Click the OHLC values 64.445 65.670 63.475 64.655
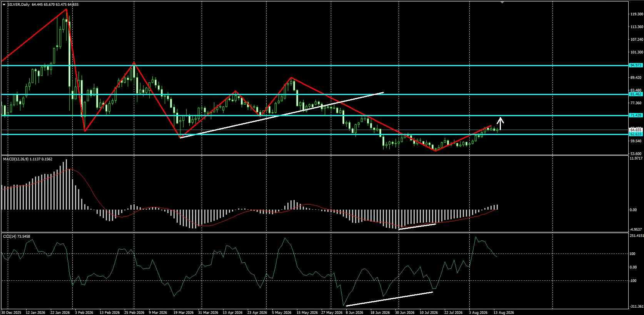 click(x=55, y=5)
